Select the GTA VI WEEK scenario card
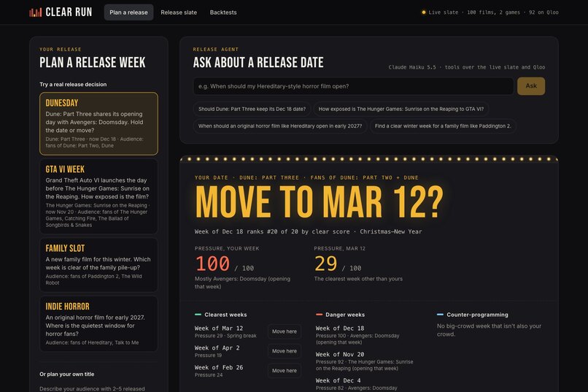Image resolution: width=588 pixels, height=392 pixels. pyautogui.click(x=98, y=196)
